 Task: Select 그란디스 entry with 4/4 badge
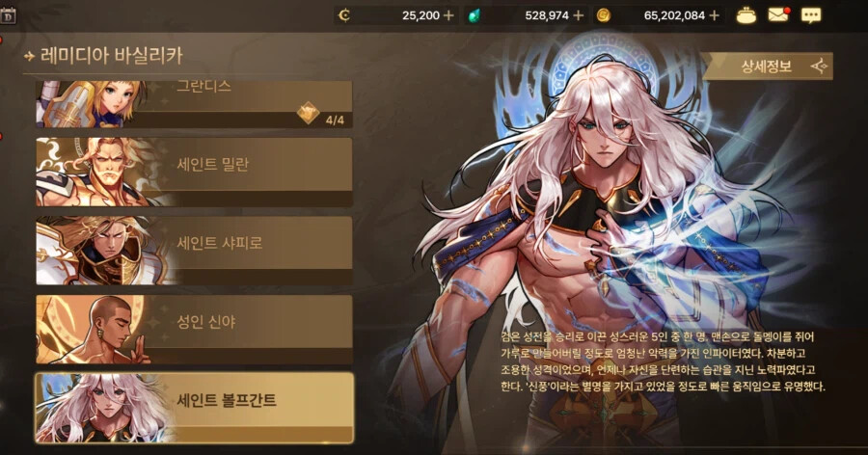click(194, 104)
